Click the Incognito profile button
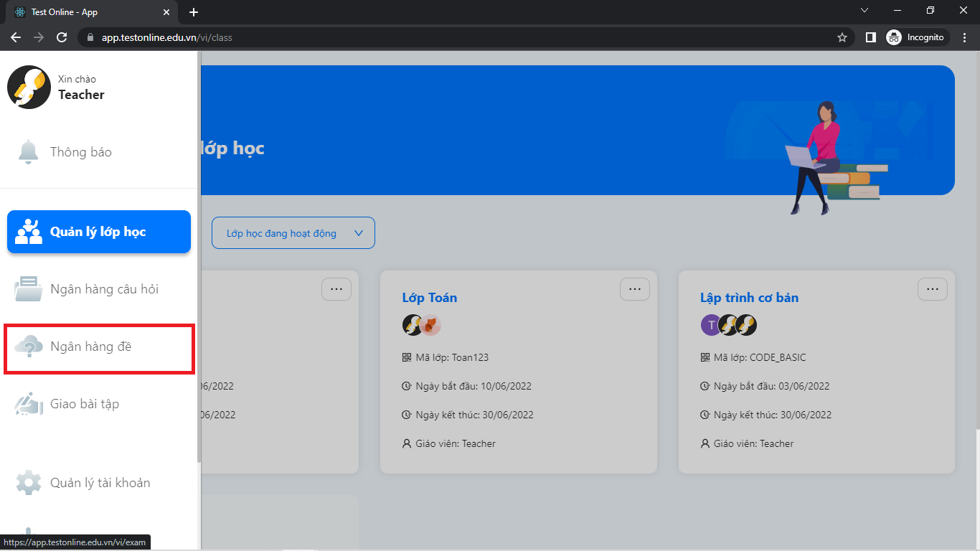This screenshot has height=551, width=980. (x=917, y=37)
